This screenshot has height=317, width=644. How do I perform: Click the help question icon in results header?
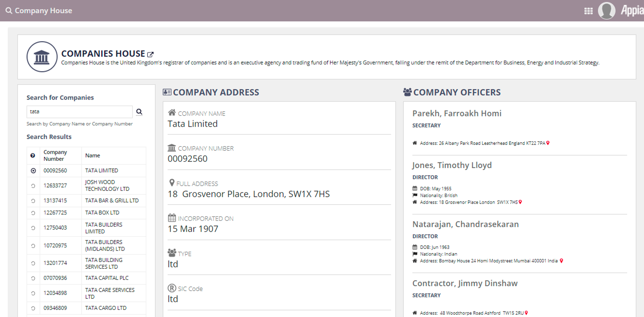(x=33, y=156)
